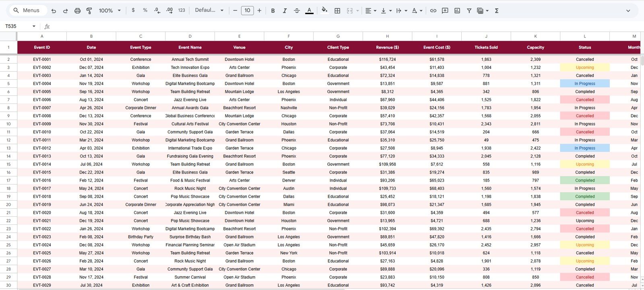Image resolution: width=644 pixels, height=290 pixels.
Task: Open the fill color picker
Action: tap(324, 11)
